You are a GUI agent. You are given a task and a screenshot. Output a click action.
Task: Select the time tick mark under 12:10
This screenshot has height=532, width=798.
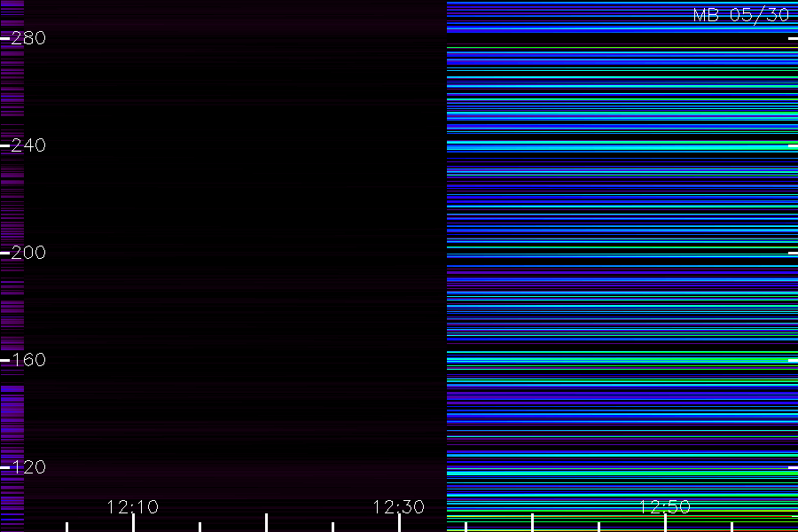pyautogui.click(x=133, y=523)
